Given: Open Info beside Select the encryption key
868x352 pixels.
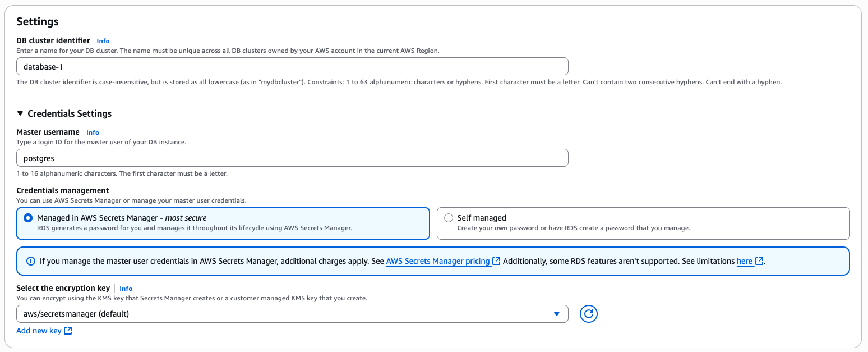Looking at the screenshot, I should [126, 289].
